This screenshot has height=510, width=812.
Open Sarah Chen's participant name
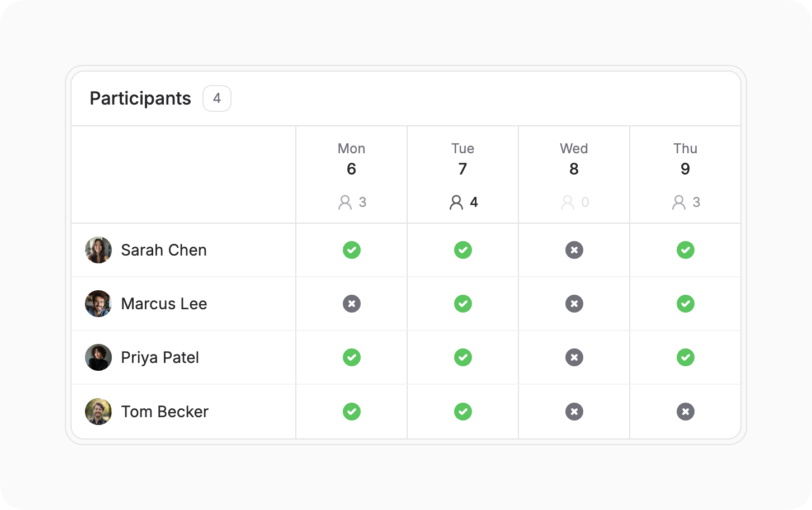[164, 250]
